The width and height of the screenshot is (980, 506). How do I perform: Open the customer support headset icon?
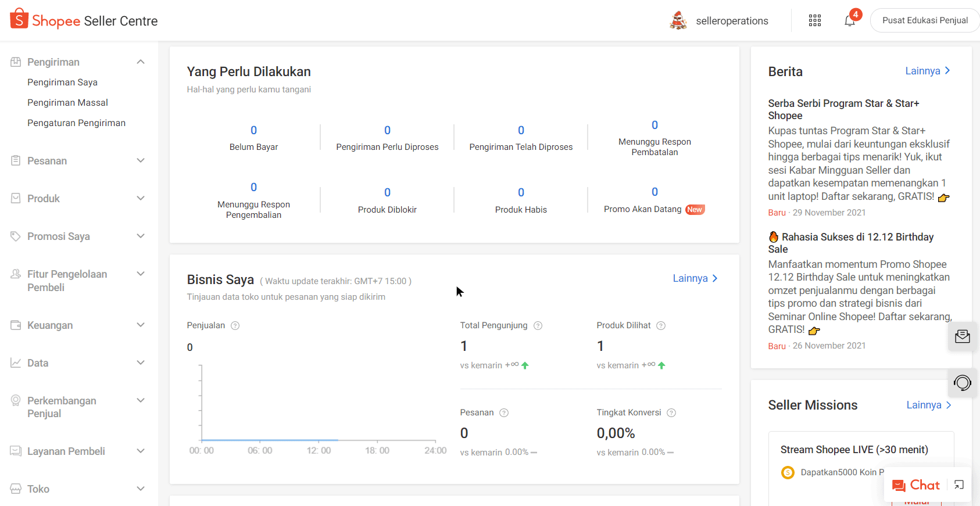962,383
